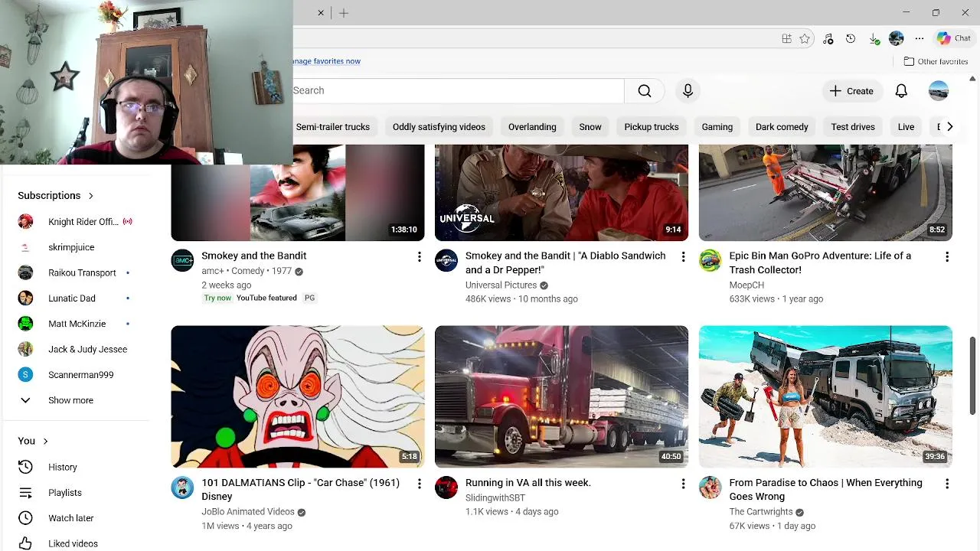980x551 pixels.
Task: Select Dark comedy filter chip
Action: [782, 127]
